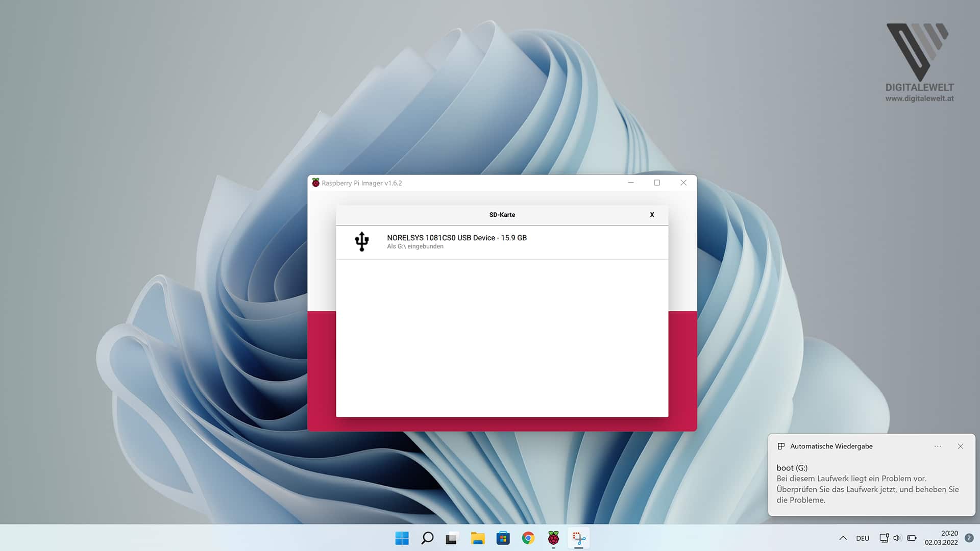Open Google Chrome from the taskbar
This screenshot has height=551, width=980.
click(x=528, y=538)
